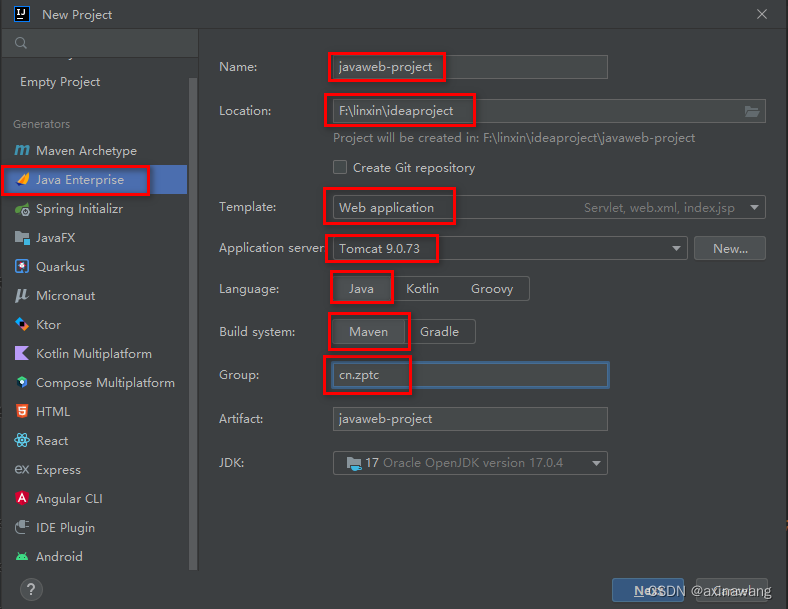Open the location browse folder icon

click(752, 111)
